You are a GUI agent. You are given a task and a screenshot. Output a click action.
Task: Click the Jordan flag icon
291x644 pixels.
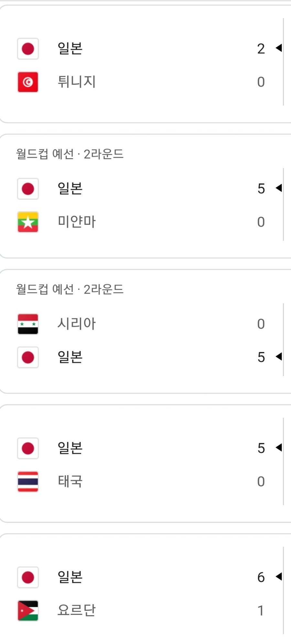28,611
